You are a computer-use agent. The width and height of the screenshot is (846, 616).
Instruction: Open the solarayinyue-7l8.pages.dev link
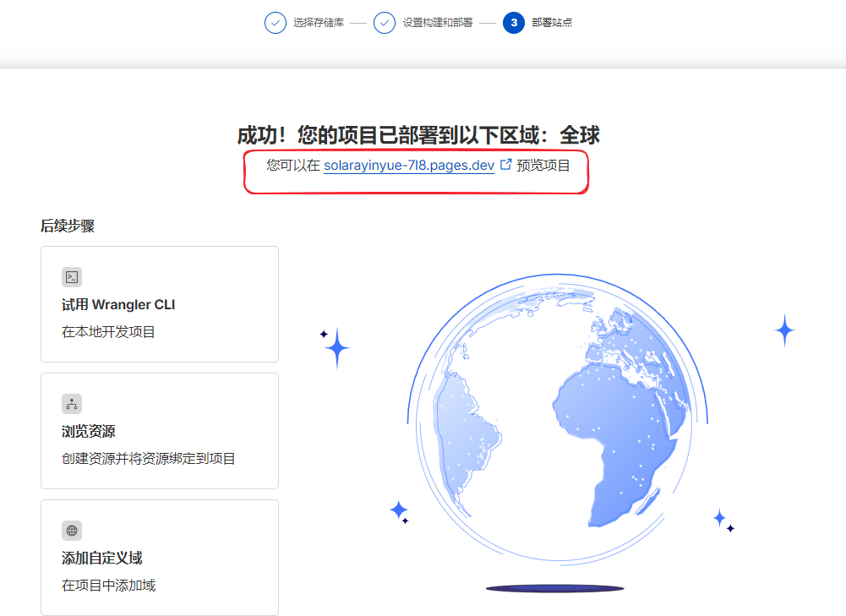pos(409,166)
